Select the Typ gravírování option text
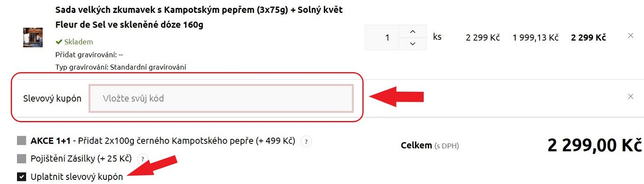644x184 pixels. [120, 67]
